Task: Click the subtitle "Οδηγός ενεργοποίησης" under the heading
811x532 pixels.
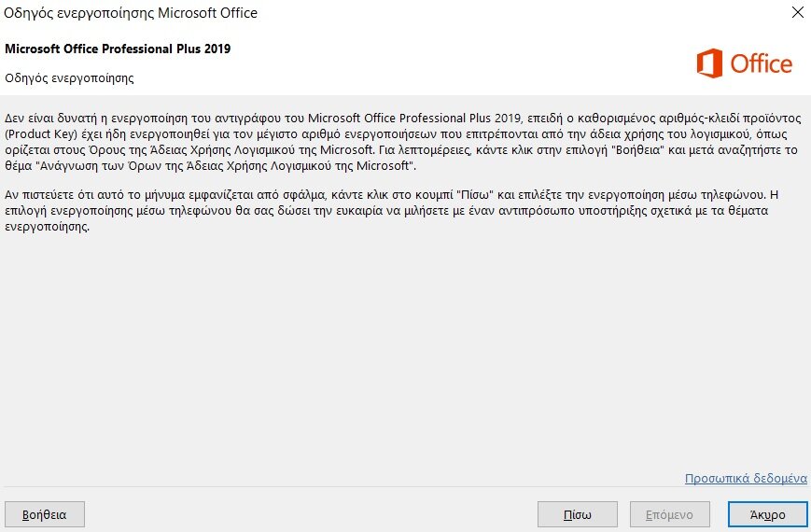Action: point(69,78)
